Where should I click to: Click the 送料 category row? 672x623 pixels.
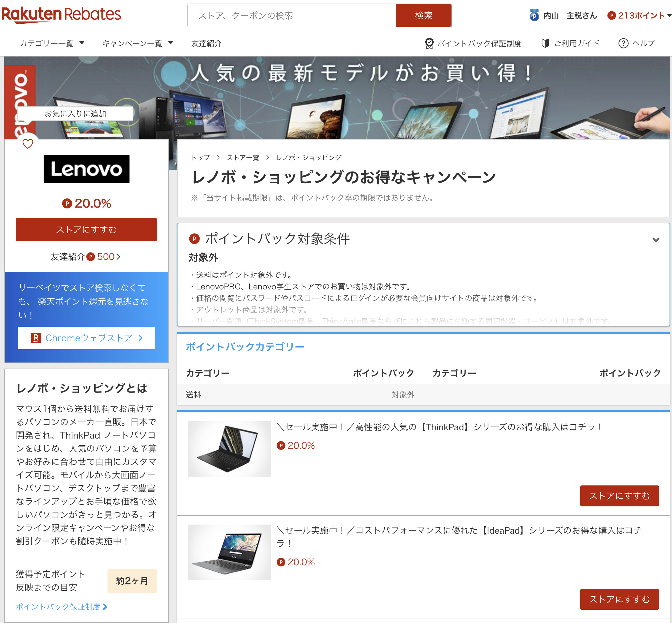(x=423, y=394)
